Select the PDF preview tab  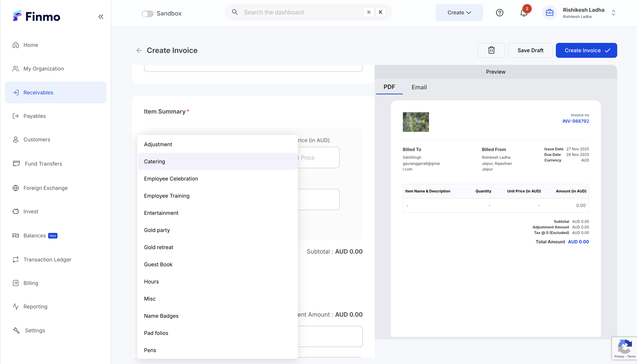tap(389, 87)
